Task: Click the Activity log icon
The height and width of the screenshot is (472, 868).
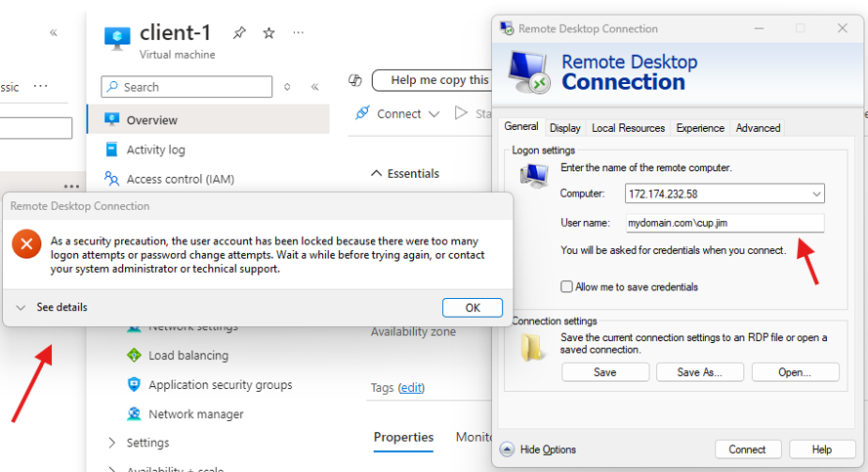Action: [x=112, y=149]
